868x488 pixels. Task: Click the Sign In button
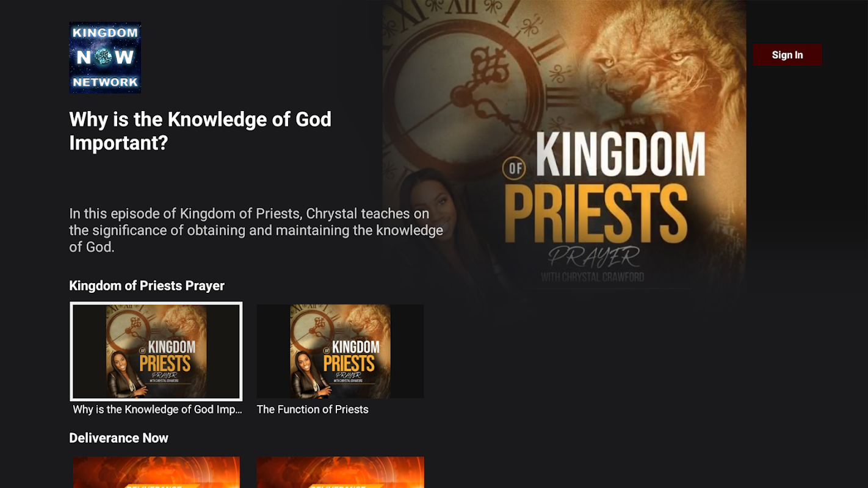[787, 55]
